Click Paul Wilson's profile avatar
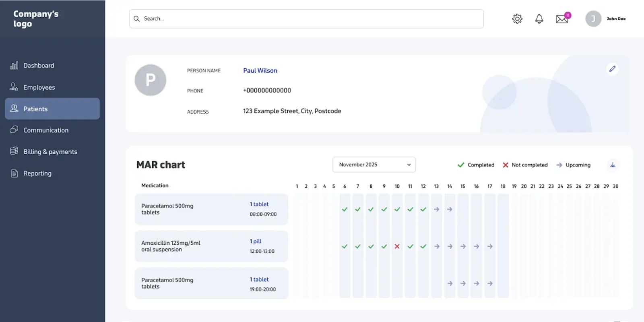The width and height of the screenshot is (644, 322). tap(151, 80)
